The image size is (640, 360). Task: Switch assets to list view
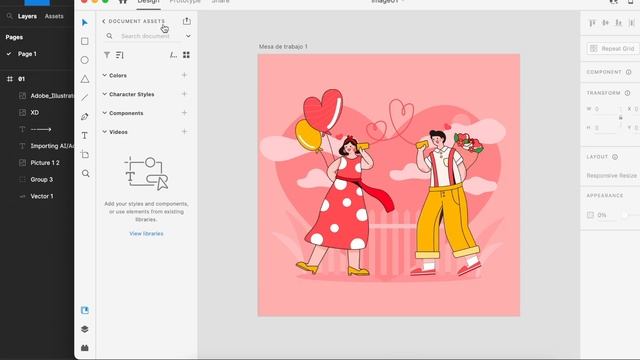point(173,55)
